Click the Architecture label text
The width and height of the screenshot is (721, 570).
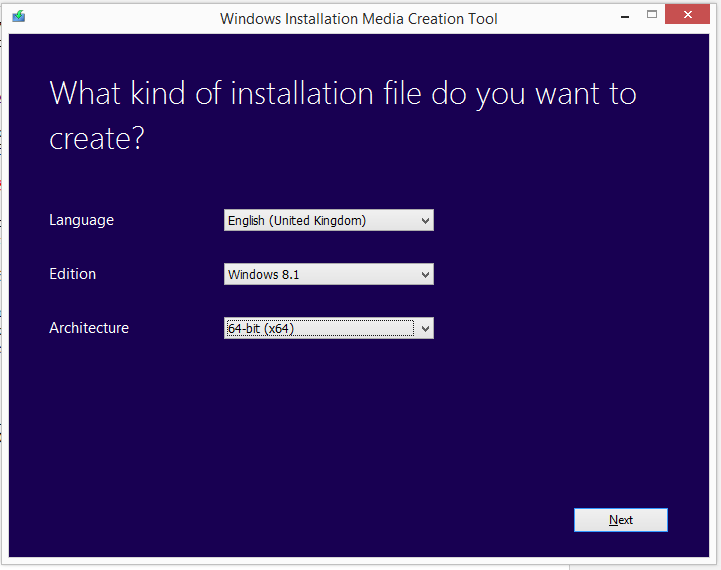[x=89, y=328]
